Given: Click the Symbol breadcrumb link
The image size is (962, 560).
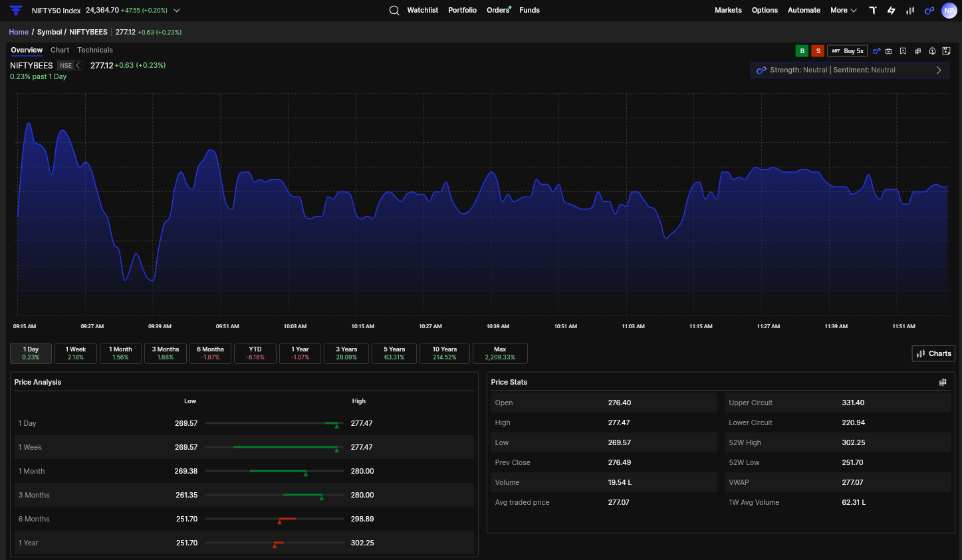Looking at the screenshot, I should pyautogui.click(x=49, y=32).
